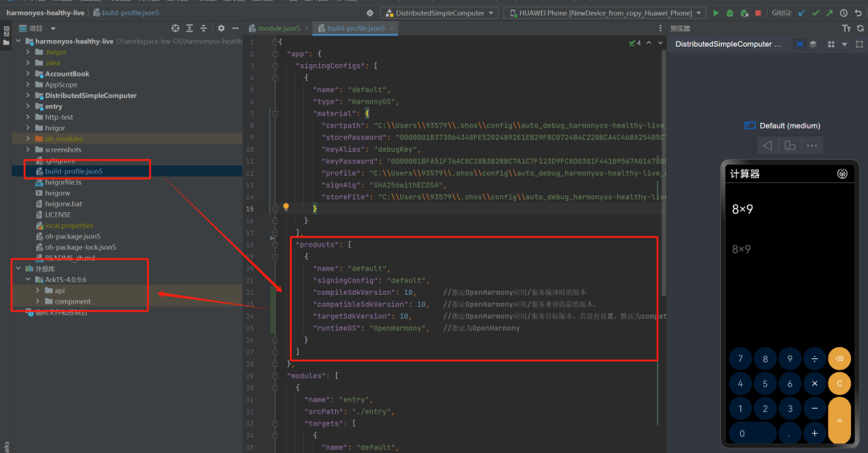Jump to previous highlighted problem arrow

649,43
